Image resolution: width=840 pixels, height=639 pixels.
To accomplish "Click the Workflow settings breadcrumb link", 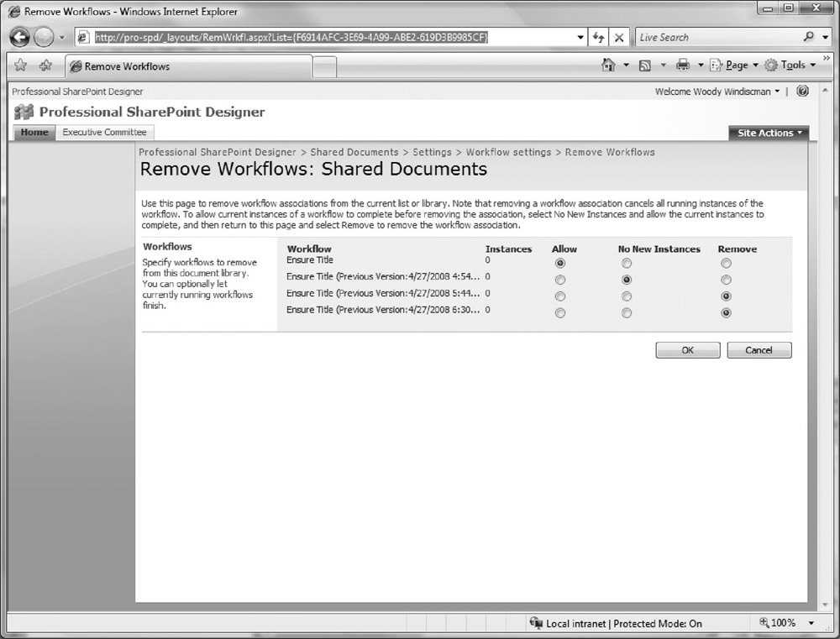I will click(508, 152).
